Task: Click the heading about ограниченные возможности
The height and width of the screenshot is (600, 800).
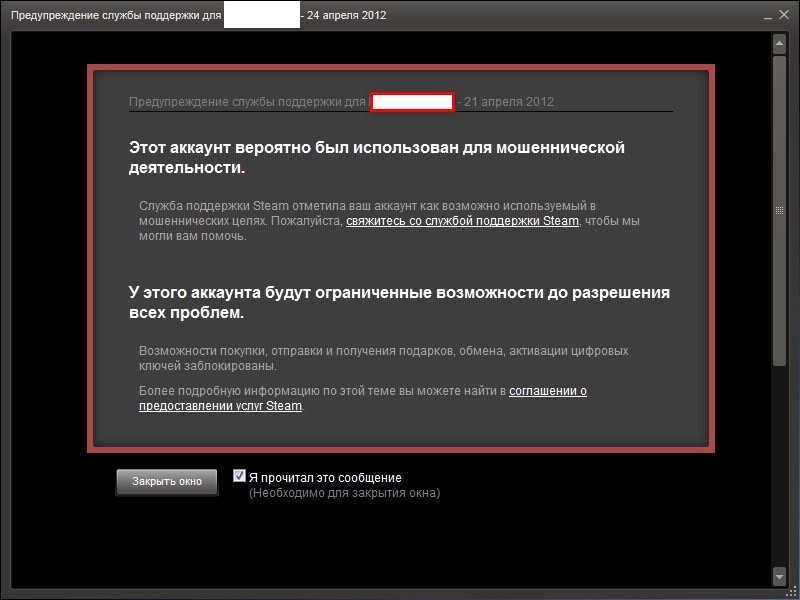Action: pos(398,303)
